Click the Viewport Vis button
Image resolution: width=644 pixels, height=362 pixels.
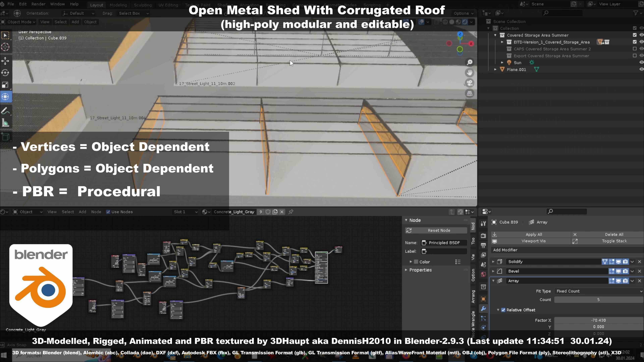tap(531, 241)
